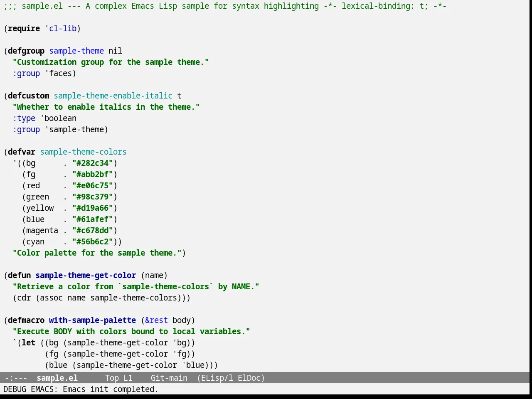Click the defvar keyword
The width and height of the screenshot is (532, 399).
22,152
